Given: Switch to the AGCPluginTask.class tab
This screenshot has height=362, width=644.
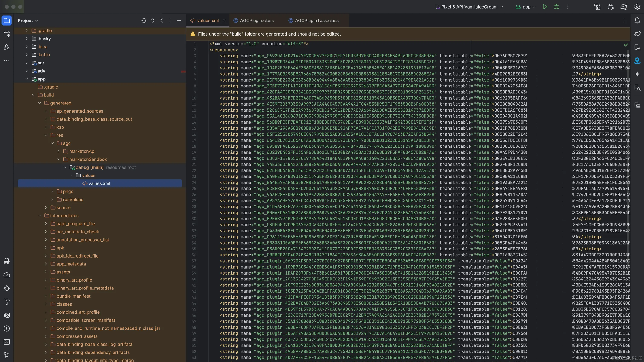Looking at the screenshot, I should 316,20.
